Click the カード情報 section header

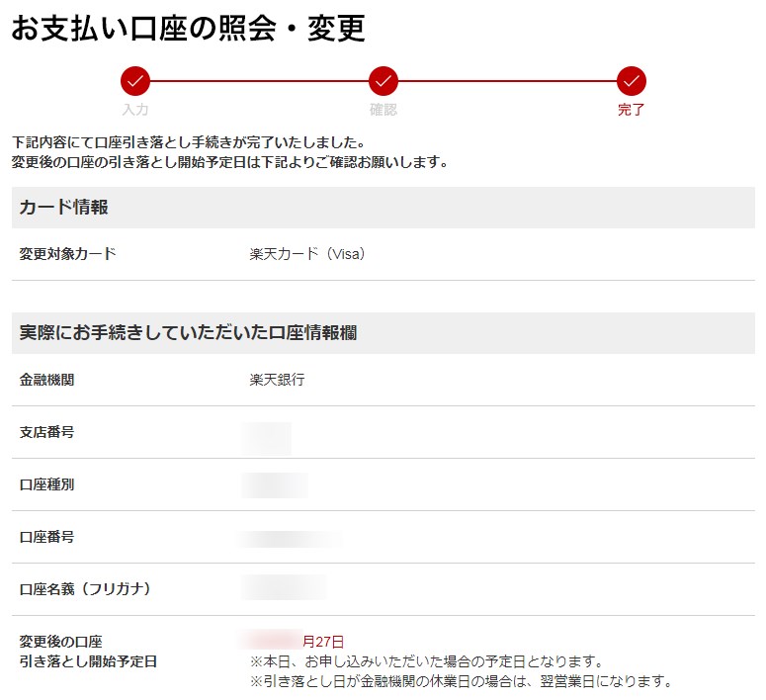[383, 208]
